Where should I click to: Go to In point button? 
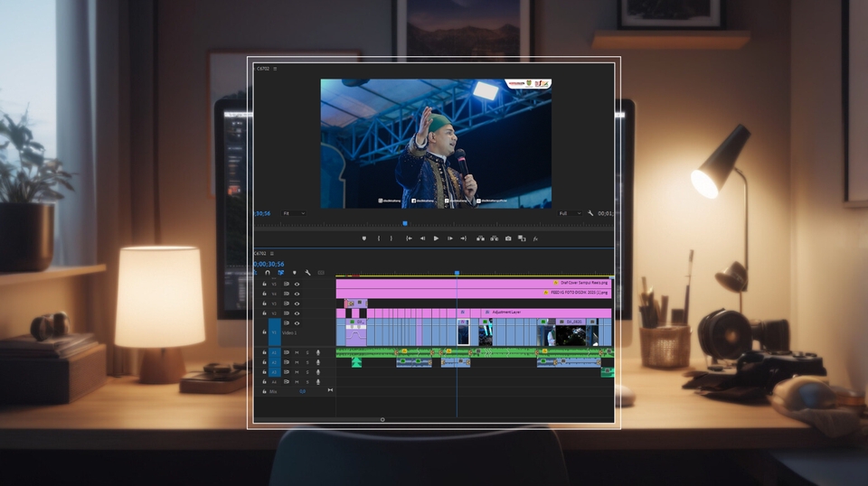pyautogui.click(x=409, y=238)
